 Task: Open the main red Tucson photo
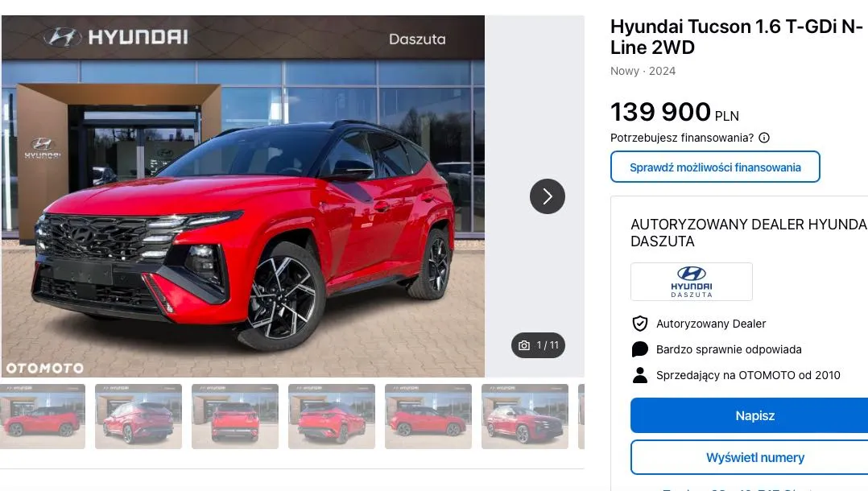coord(243,196)
